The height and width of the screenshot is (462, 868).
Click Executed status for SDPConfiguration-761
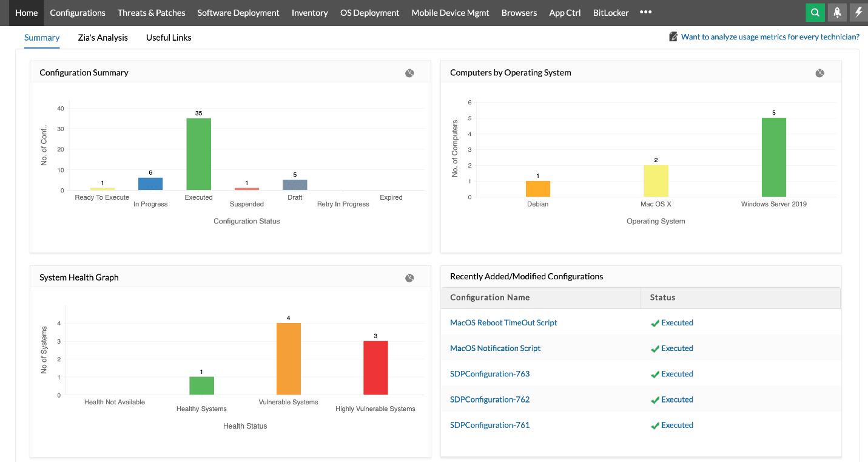click(677, 425)
